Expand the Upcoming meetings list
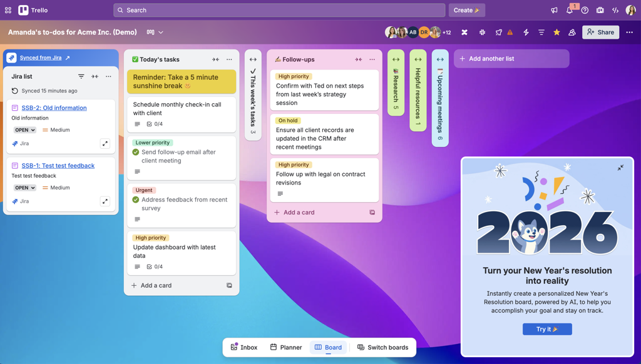This screenshot has width=641, height=364. pos(440,59)
